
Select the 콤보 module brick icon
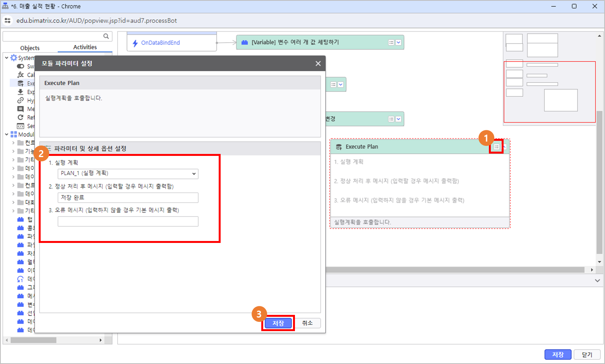click(21, 228)
